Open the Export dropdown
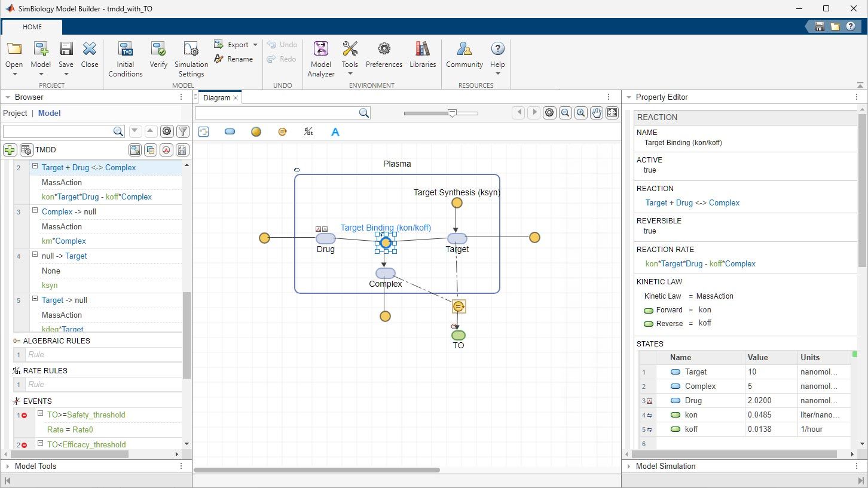868x488 pixels. (x=253, y=44)
